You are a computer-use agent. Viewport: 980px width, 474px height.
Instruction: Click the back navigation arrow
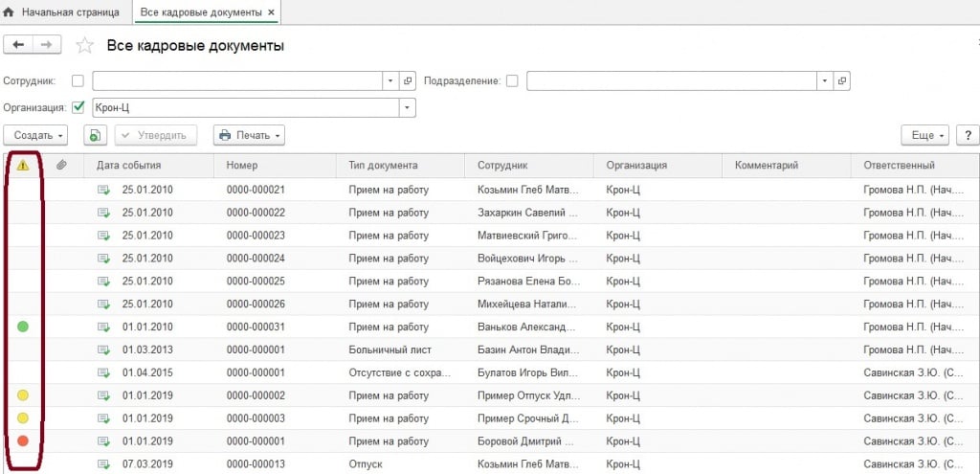coord(19,45)
